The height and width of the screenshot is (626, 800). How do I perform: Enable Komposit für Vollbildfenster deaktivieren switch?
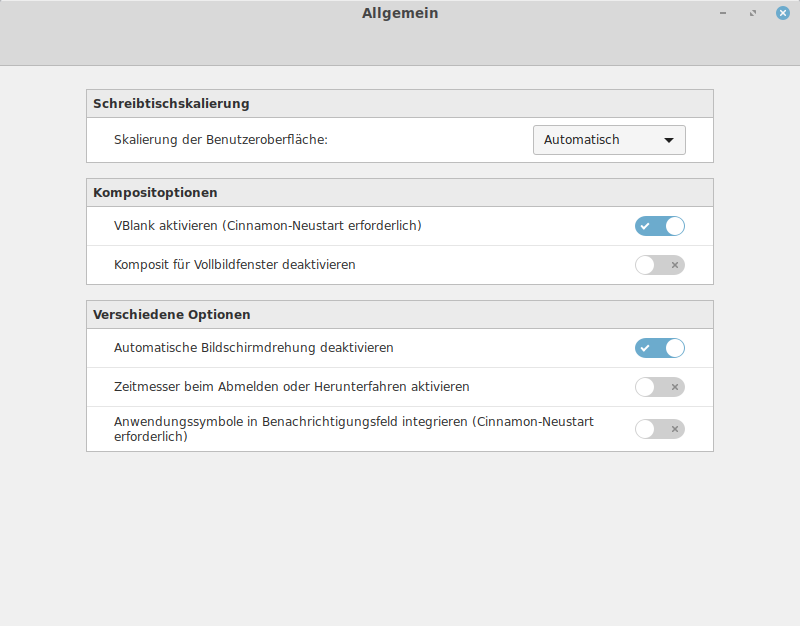pyautogui.click(x=660, y=265)
